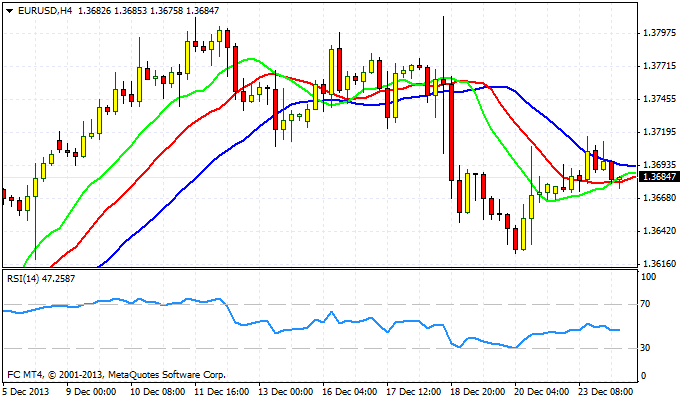Click the large red candle on 18 Dec 20:00
Viewport: 680px width, 400px height.
pos(451,132)
